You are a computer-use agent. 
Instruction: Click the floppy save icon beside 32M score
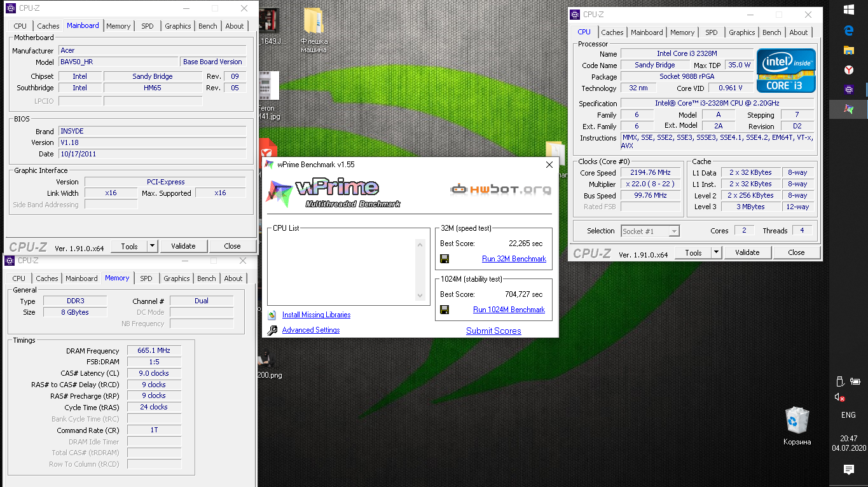point(444,259)
